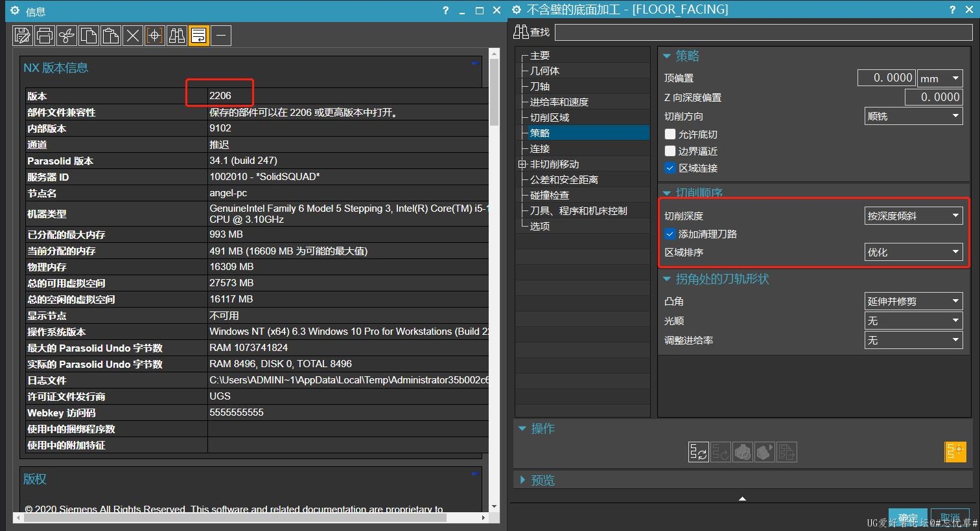This screenshot has height=531, width=980.
Task: Uncheck the 添加清理刀路 checkbox
Action: [x=670, y=234]
